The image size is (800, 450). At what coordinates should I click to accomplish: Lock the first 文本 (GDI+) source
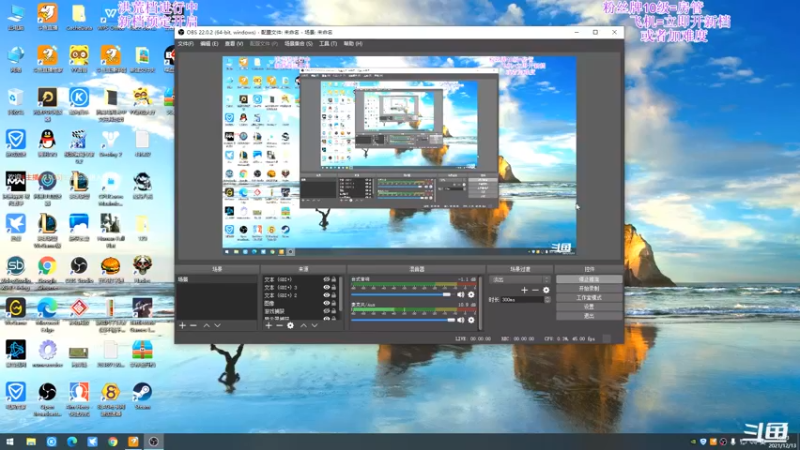pyautogui.click(x=334, y=280)
